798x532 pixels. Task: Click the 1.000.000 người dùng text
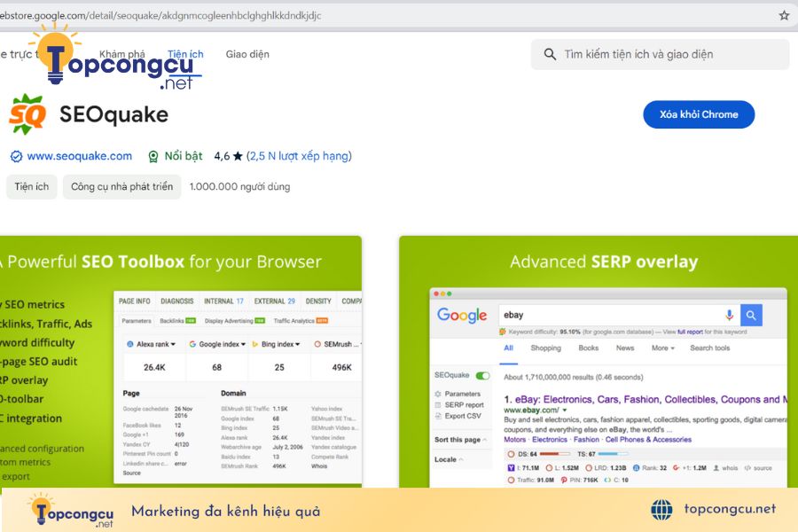click(239, 187)
